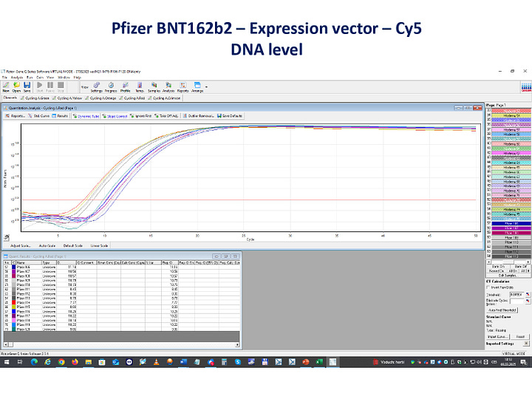532x399 pixels.
Task: Click the Pause run icon
Action: pos(50,87)
